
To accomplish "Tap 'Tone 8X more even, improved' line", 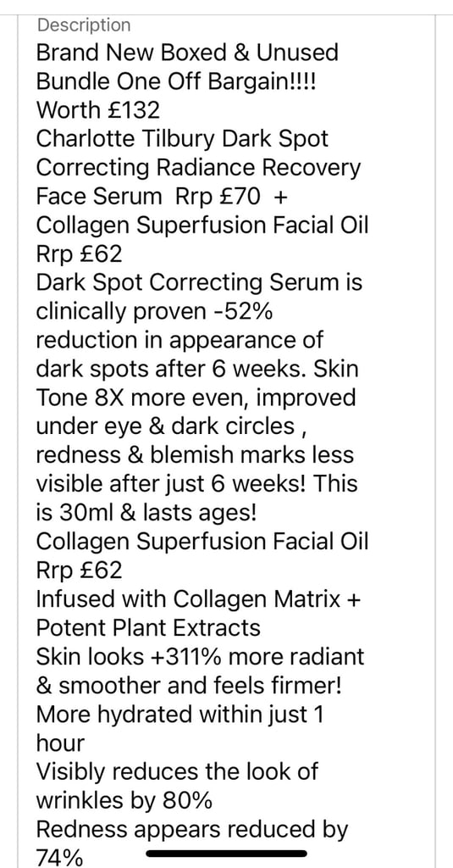I will (196, 398).
